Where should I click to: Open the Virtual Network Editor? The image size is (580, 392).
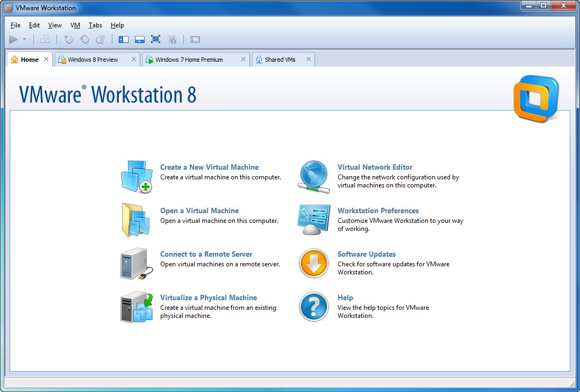tap(375, 167)
